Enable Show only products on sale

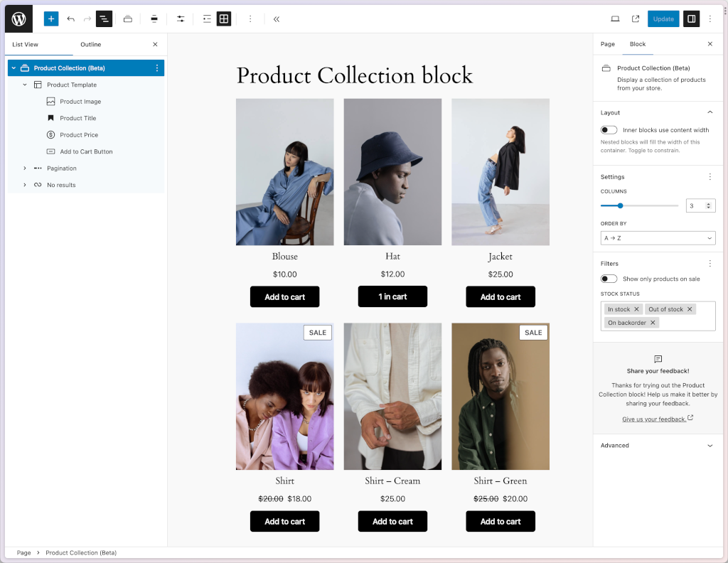(608, 279)
